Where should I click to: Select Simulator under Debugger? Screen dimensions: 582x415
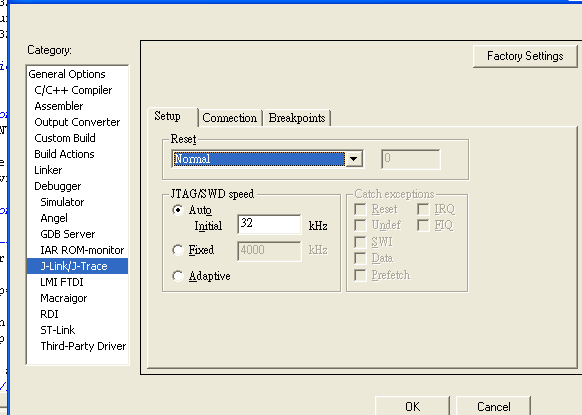(x=62, y=202)
